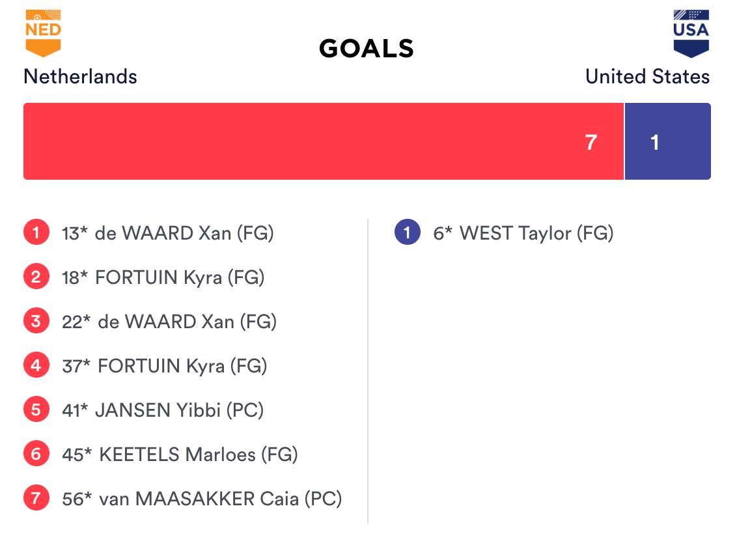Viewport: 737px width, 560px height.
Task: Select the 41' JANSEN Yibbi penalty corner goal
Action: [163, 410]
